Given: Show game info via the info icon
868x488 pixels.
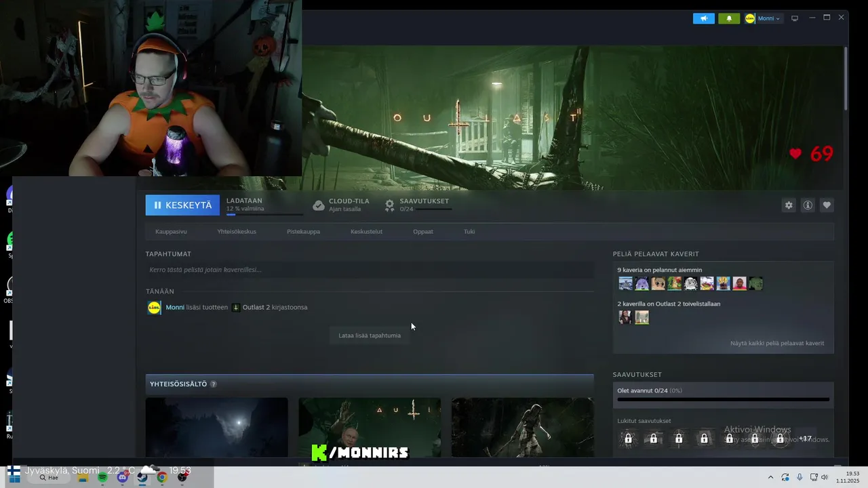Looking at the screenshot, I should 808,205.
